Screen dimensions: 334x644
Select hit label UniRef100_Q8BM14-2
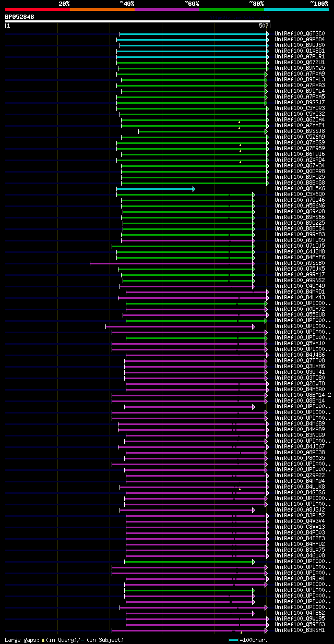(303, 395)
